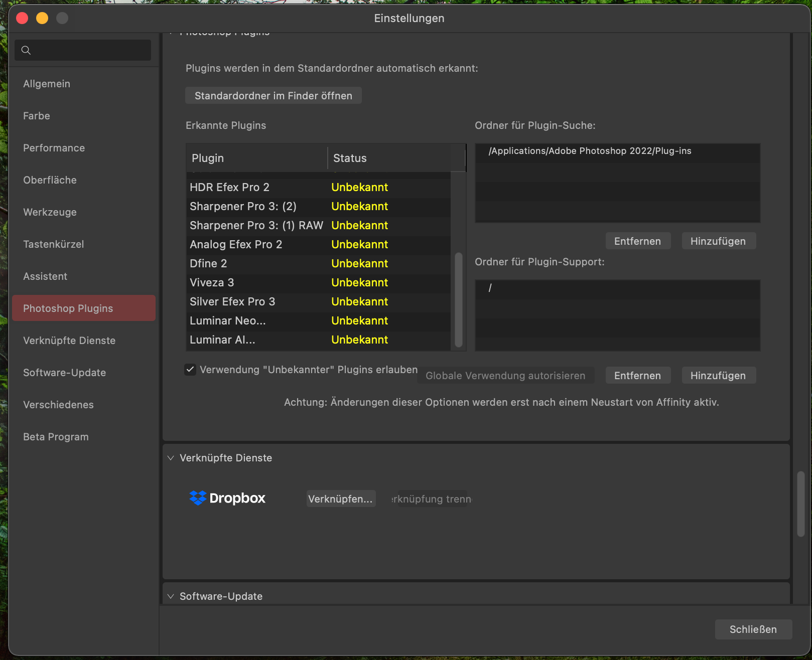812x660 pixels.
Task: Open Allgemein settings in sidebar
Action: tap(84, 84)
